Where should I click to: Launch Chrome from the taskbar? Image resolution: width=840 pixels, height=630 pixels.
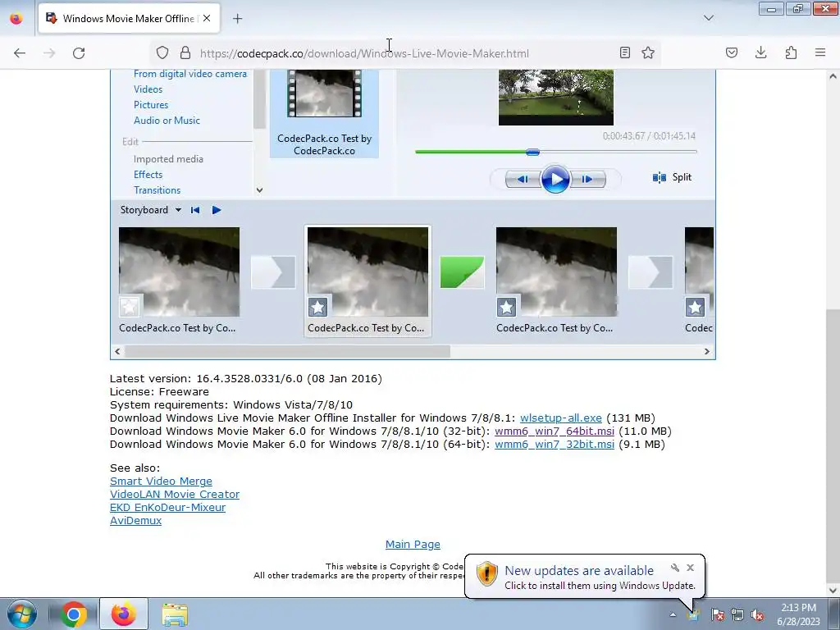[74, 614]
